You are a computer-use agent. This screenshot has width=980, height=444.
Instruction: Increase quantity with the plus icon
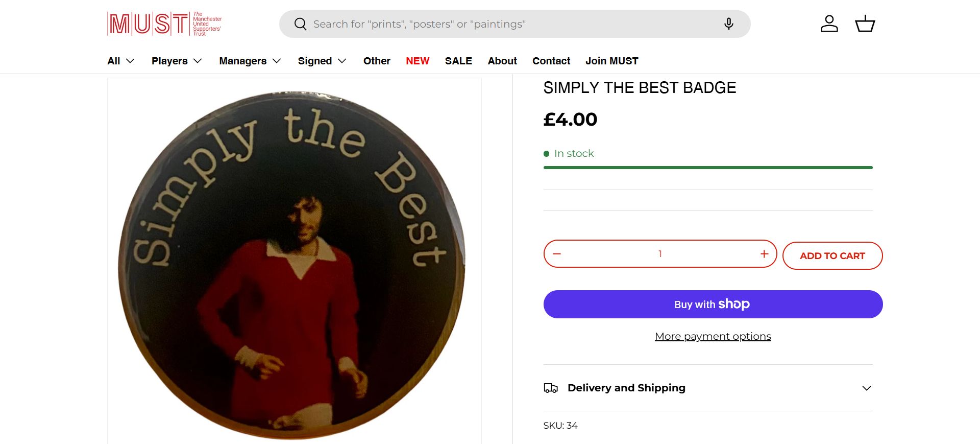pyautogui.click(x=764, y=254)
